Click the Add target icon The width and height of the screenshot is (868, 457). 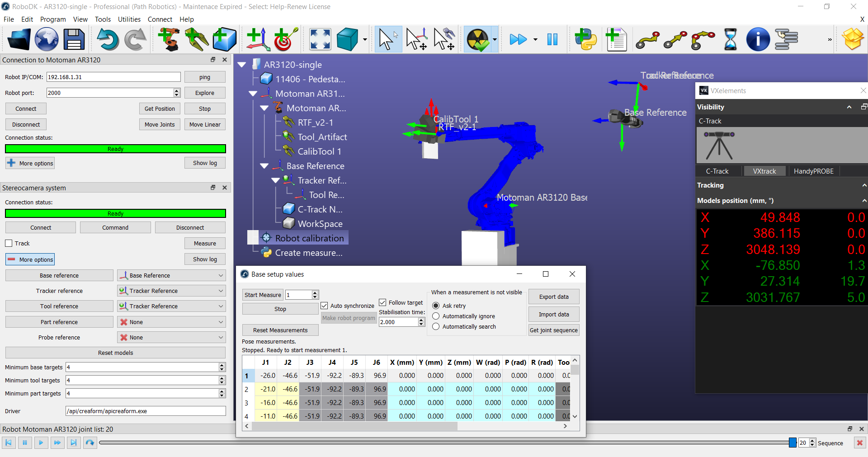(x=285, y=40)
